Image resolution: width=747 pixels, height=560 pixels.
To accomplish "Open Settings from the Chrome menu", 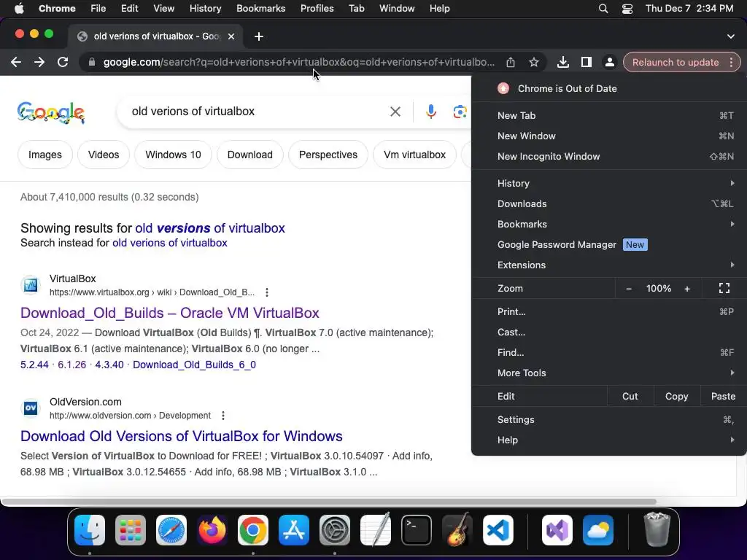I will (609, 420).
